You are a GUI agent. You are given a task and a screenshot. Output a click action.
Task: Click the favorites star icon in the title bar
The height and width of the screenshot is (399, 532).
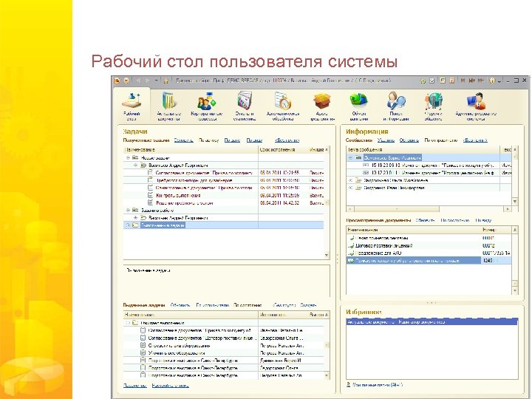click(x=166, y=81)
